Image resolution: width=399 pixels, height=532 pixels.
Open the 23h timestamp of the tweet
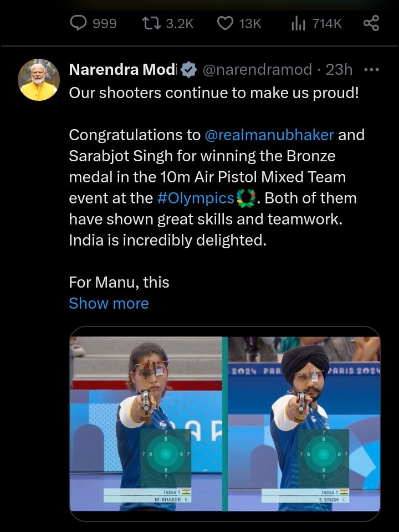[x=339, y=70]
